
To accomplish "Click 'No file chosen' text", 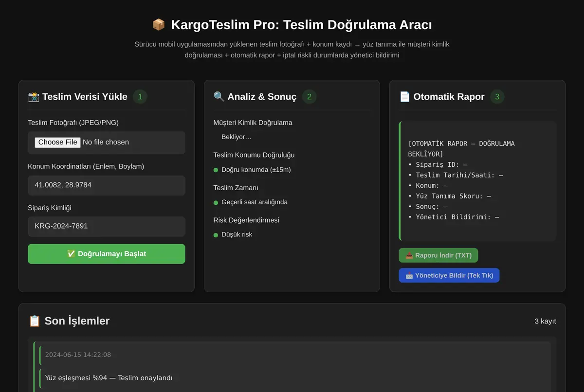I will tap(106, 143).
